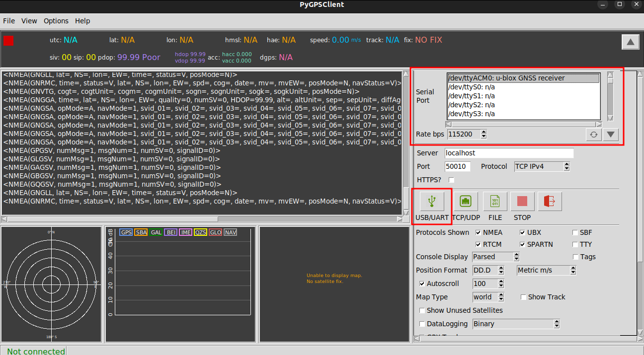Viewport: 644px width, 355px height.
Task: Open the Position Format DD.D dropdown
Action: (x=488, y=270)
